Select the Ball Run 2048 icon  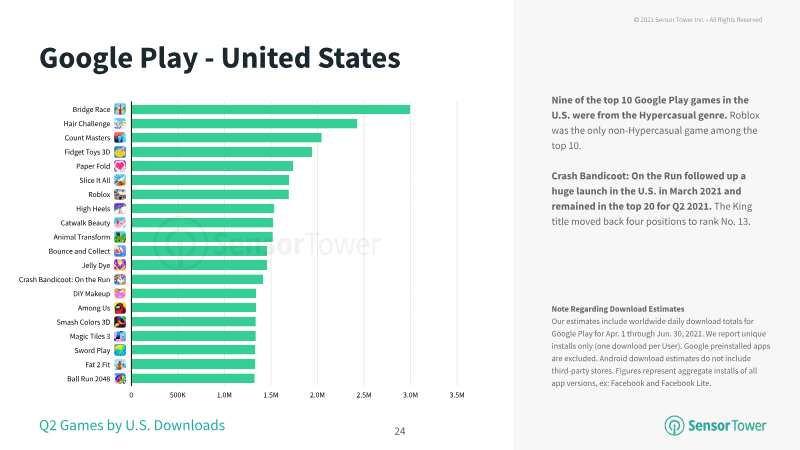(x=120, y=379)
